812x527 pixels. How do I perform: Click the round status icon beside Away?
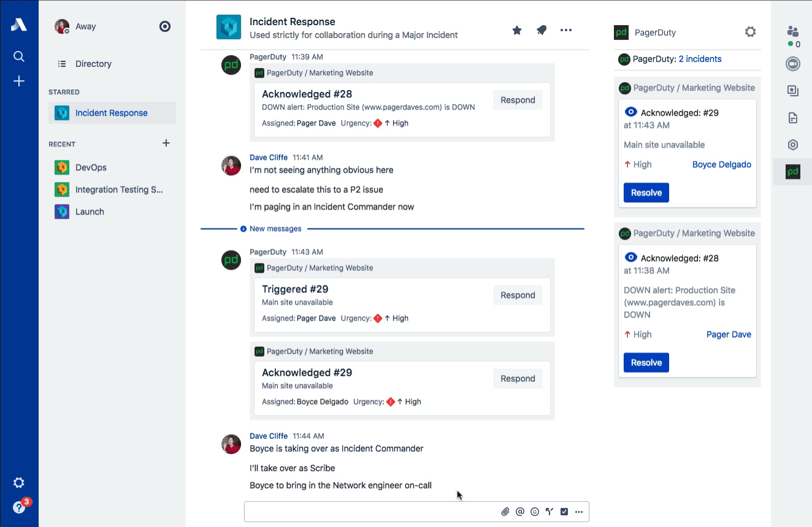click(165, 26)
